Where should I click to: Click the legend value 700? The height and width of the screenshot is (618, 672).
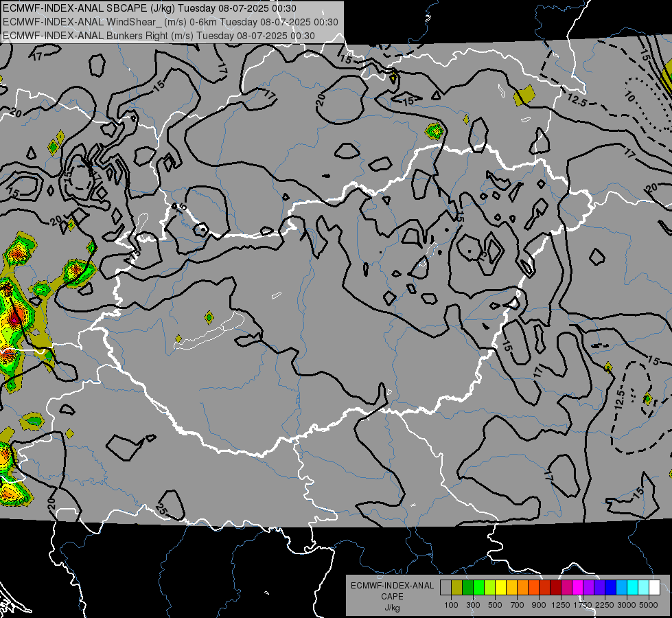[x=518, y=605]
